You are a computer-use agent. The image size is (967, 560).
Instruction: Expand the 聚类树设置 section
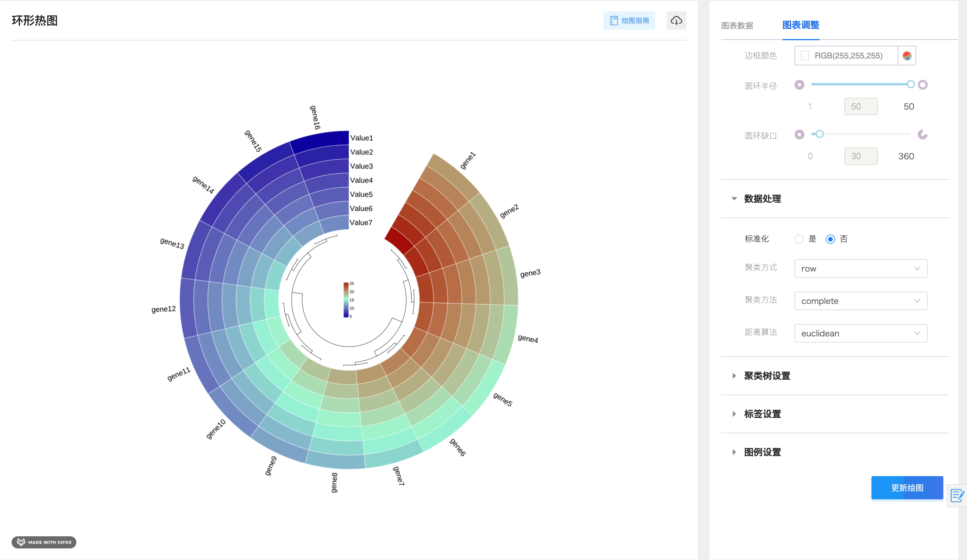(x=767, y=376)
